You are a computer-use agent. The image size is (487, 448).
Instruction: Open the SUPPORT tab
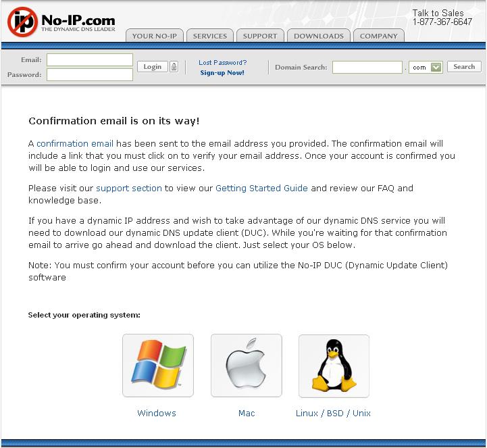click(260, 36)
